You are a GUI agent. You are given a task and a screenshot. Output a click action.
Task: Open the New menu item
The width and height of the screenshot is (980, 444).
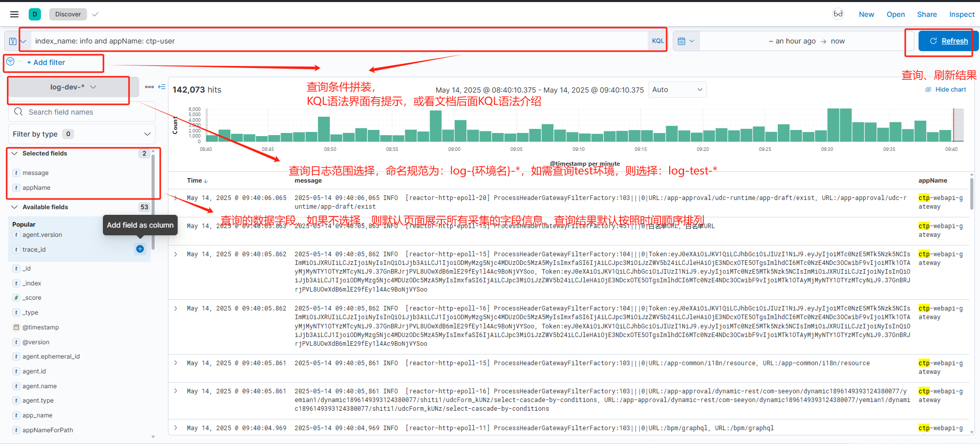(866, 14)
